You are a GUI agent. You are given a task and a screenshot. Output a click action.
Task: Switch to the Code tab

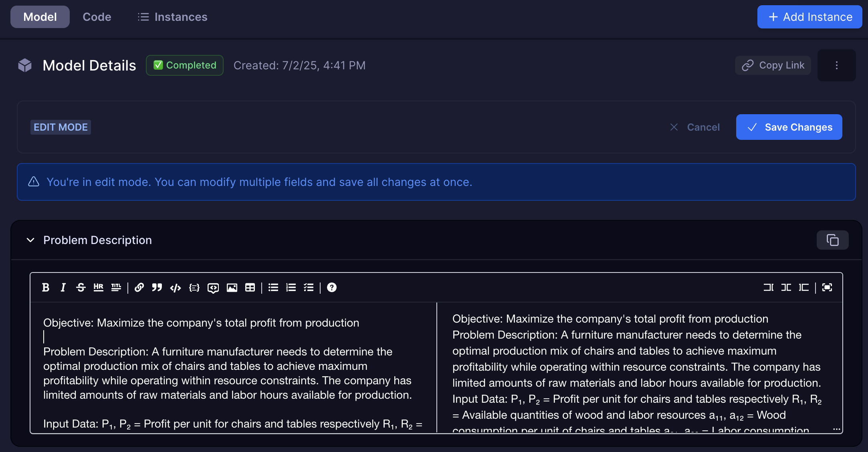tap(97, 17)
